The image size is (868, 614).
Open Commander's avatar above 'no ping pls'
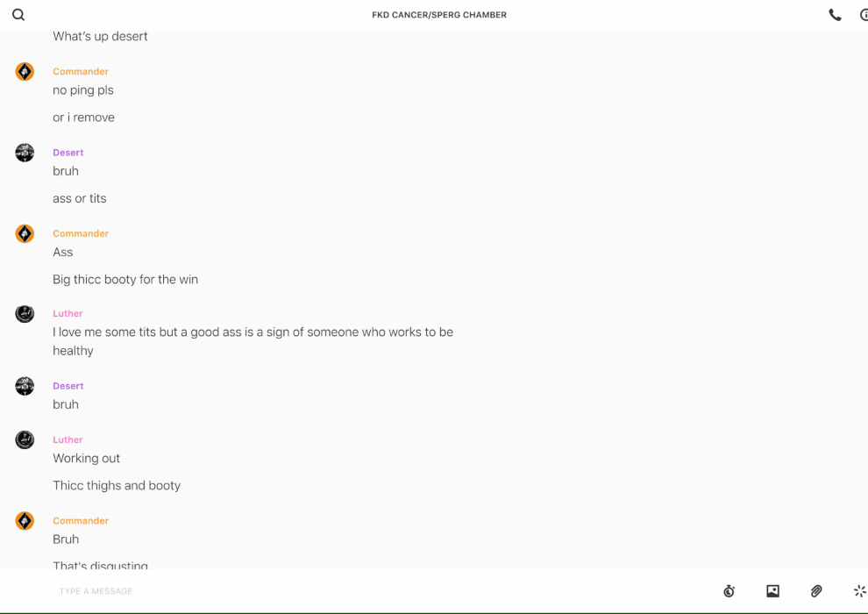25,71
